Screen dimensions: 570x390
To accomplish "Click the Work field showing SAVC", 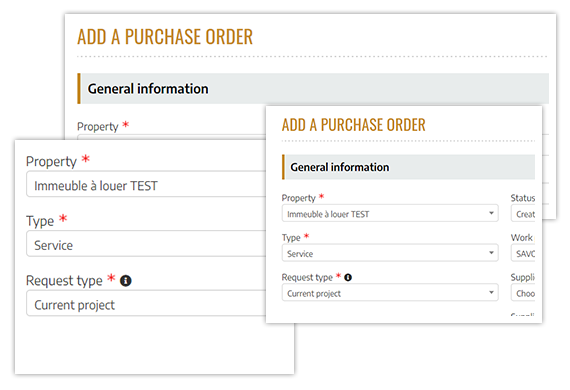I will pyautogui.click(x=523, y=253).
